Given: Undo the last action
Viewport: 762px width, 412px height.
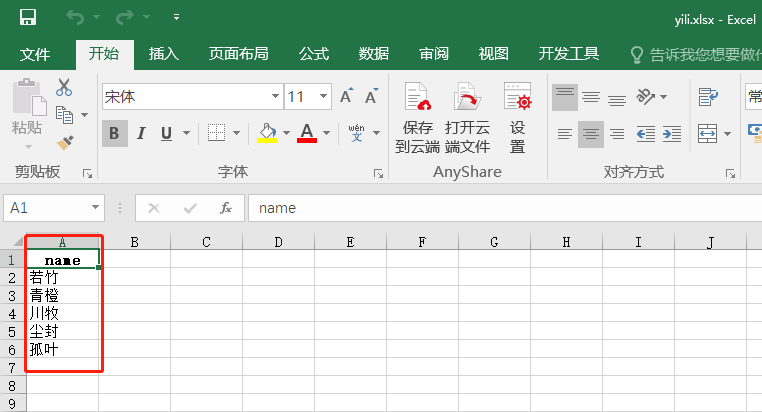Looking at the screenshot, I should pyautogui.click(x=75, y=17).
